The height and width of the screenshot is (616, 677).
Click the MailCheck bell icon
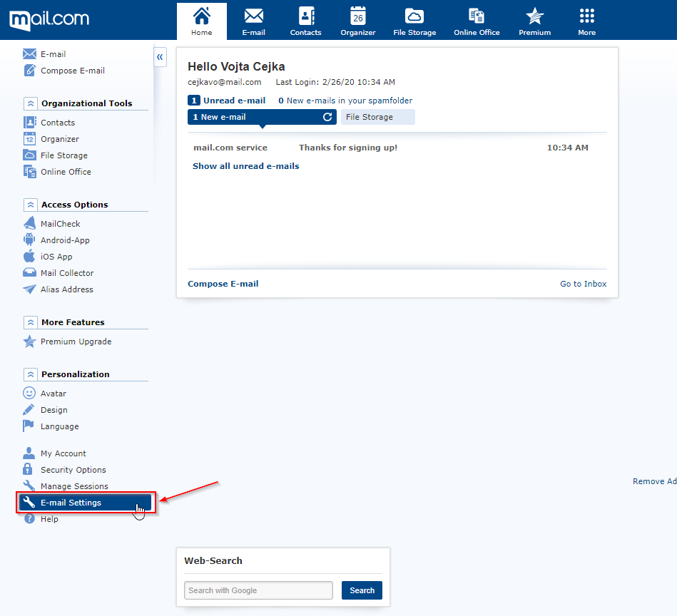point(29,223)
